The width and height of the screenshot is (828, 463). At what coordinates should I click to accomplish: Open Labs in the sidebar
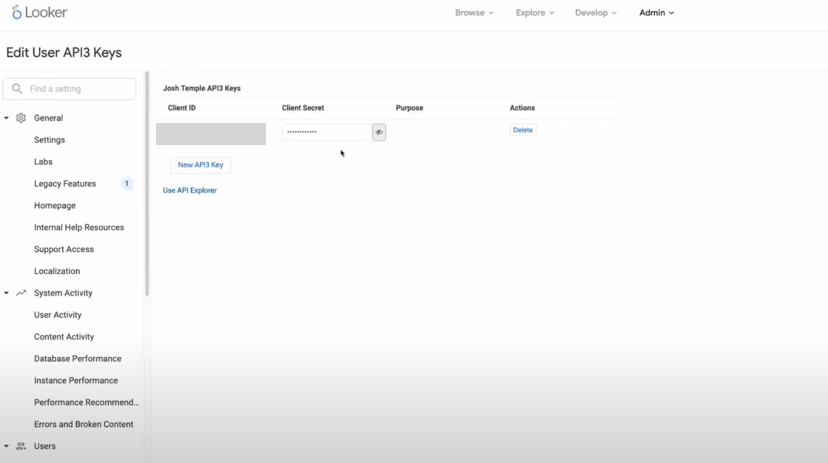pos(43,162)
